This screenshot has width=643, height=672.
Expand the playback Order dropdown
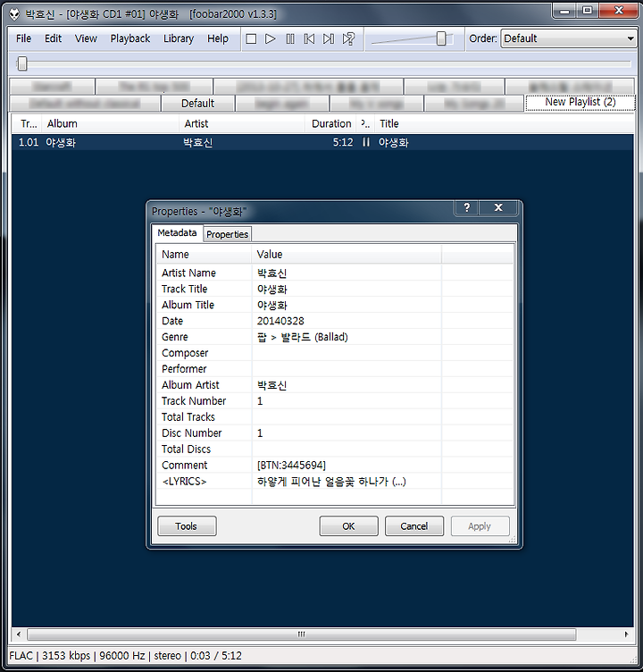(569, 38)
